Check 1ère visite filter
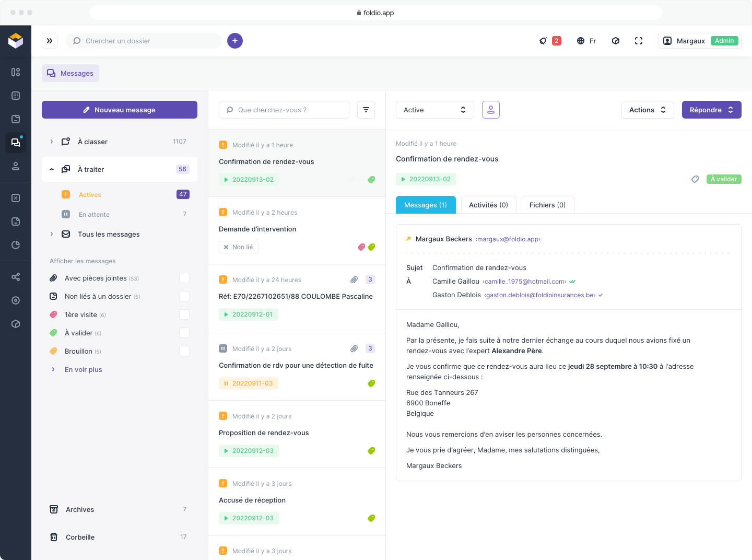The width and height of the screenshot is (752, 560). click(x=184, y=314)
